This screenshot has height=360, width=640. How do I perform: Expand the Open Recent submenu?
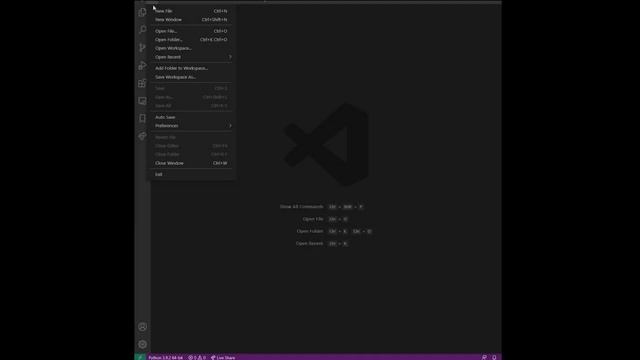[191, 57]
